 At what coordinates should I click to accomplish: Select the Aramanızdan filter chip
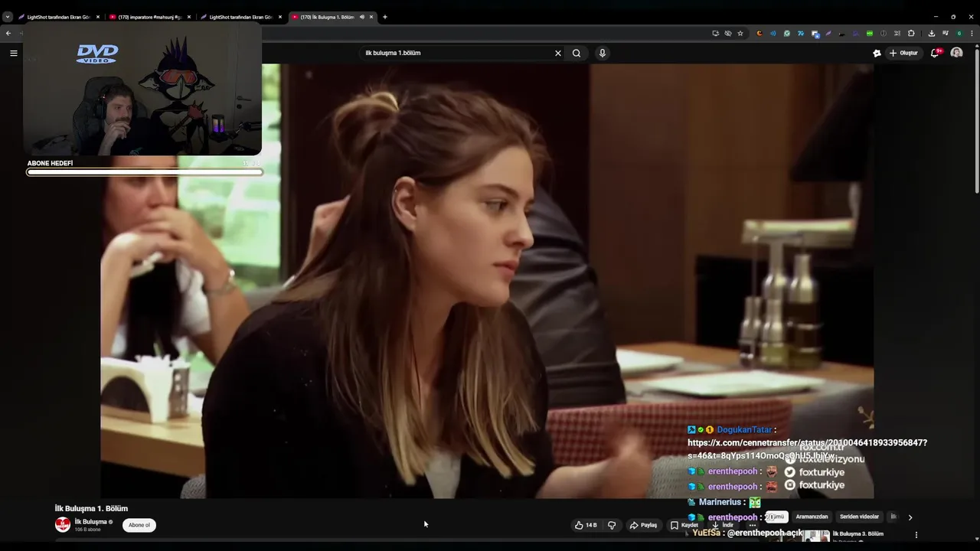coord(812,517)
